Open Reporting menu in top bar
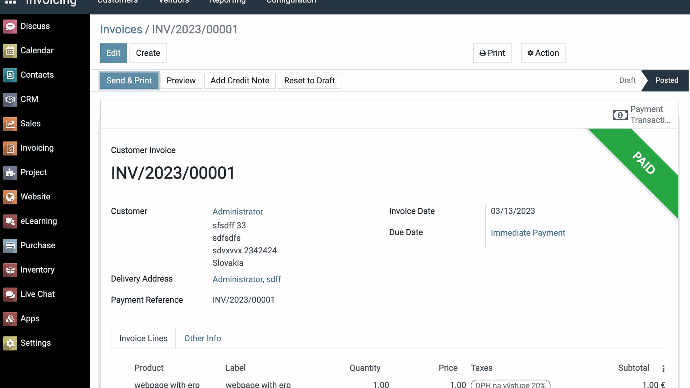 228,2
